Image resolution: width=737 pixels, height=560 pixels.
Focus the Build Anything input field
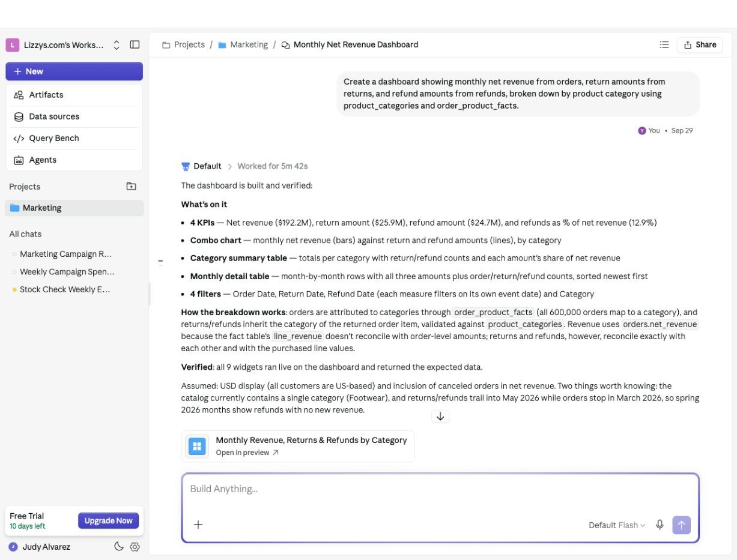click(x=440, y=489)
